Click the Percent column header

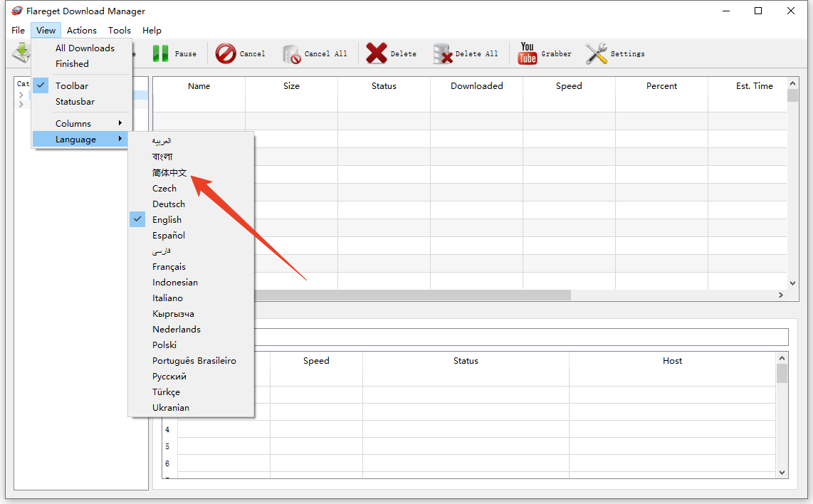click(661, 86)
